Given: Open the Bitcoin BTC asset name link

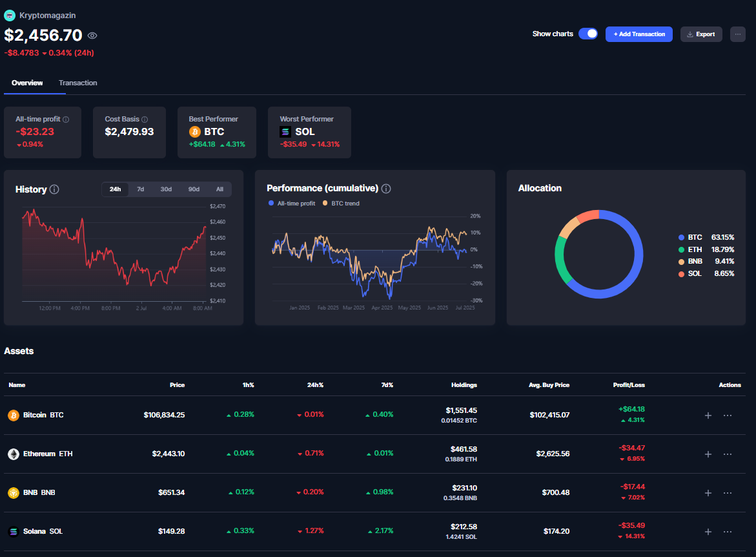Looking at the screenshot, I should (43, 415).
